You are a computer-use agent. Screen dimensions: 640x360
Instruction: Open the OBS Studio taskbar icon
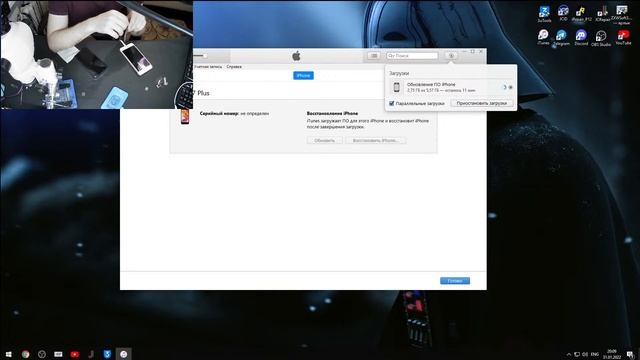tap(42, 354)
